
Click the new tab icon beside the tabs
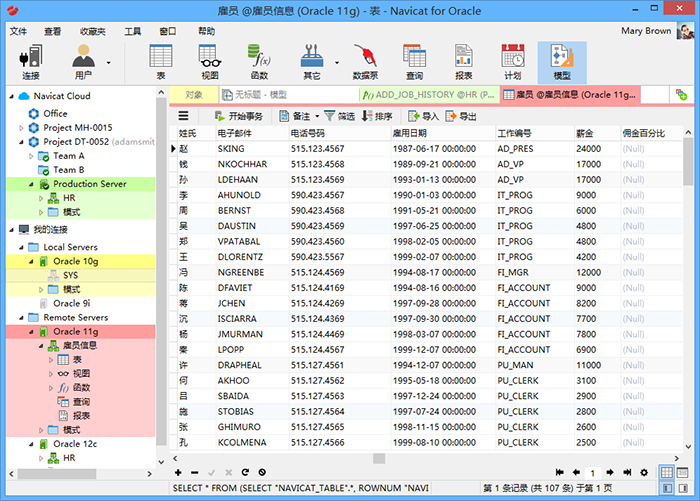[681, 95]
